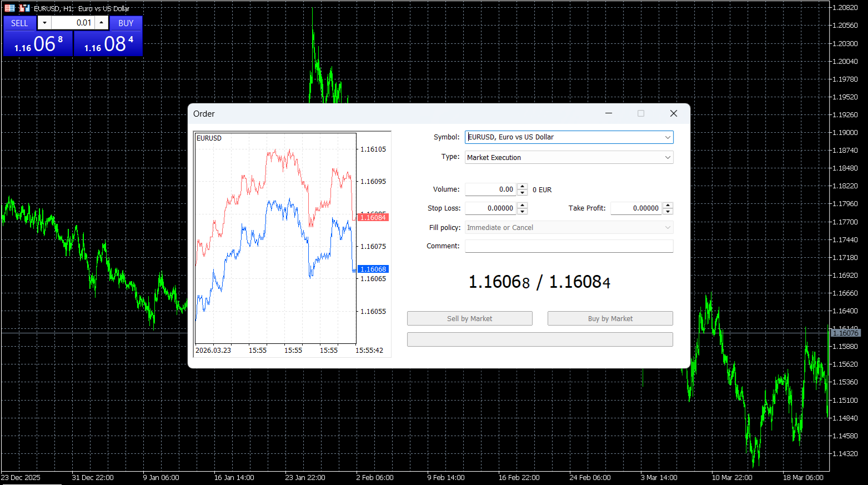The image size is (868, 485).
Task: Focus the Volume input field
Action: tap(491, 189)
